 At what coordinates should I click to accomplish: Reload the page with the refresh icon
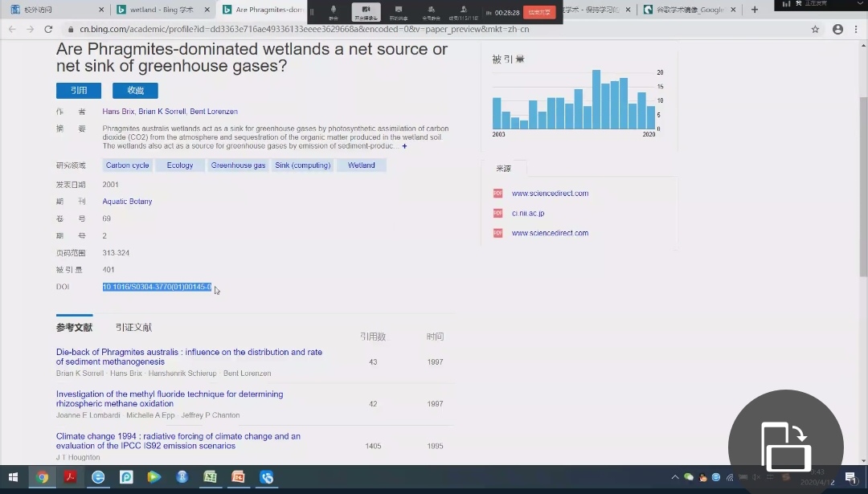tap(48, 29)
